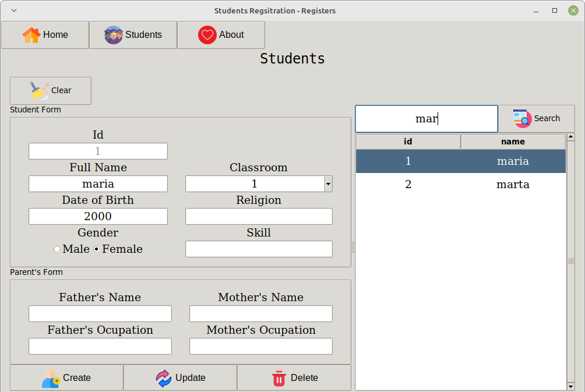Select the Female gender option
The image size is (585, 392).
pos(95,249)
